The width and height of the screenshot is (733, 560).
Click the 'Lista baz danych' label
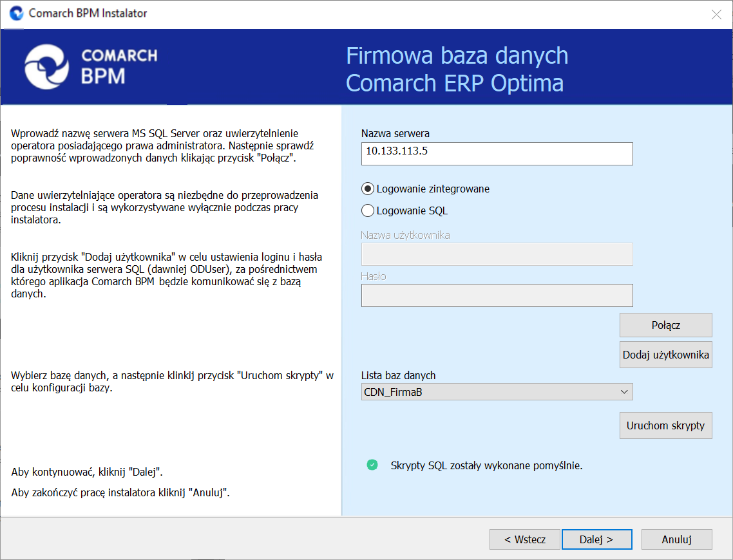(398, 375)
